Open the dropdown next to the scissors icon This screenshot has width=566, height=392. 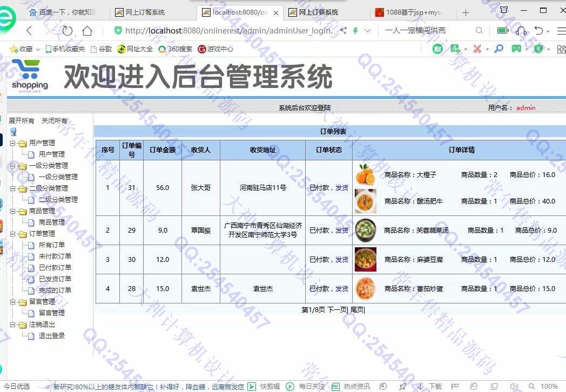point(487,49)
